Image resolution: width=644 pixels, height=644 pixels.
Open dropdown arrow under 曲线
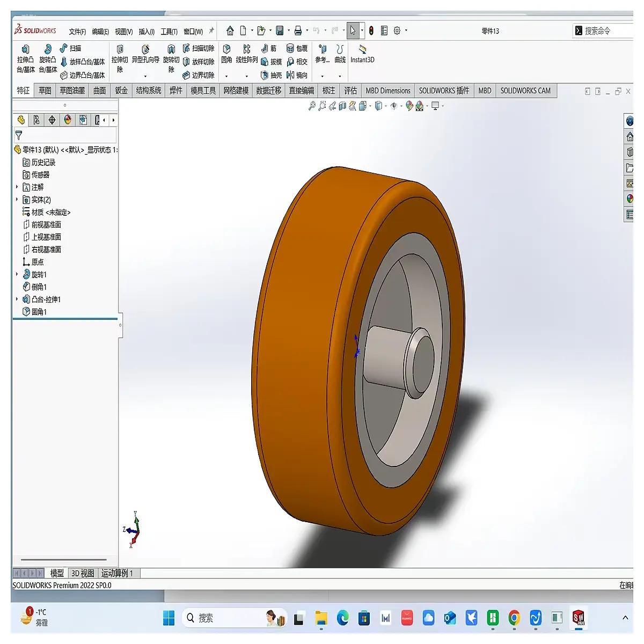340,76
